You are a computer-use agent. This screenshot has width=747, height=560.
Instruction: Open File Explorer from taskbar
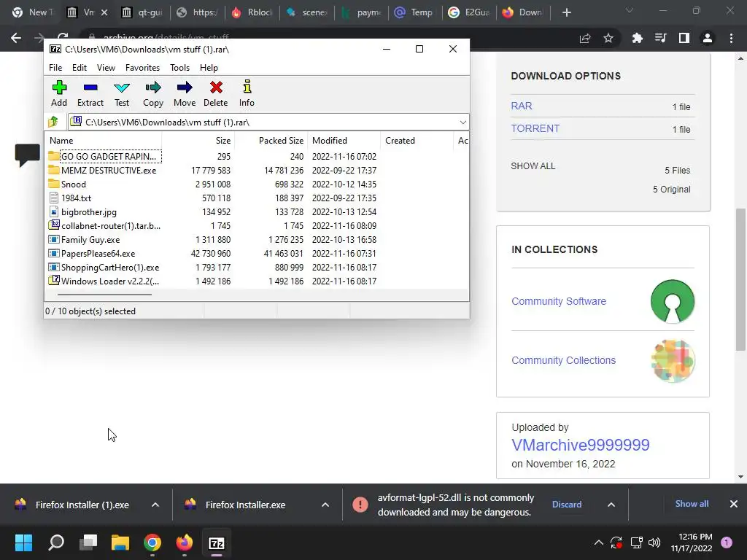coord(120,542)
